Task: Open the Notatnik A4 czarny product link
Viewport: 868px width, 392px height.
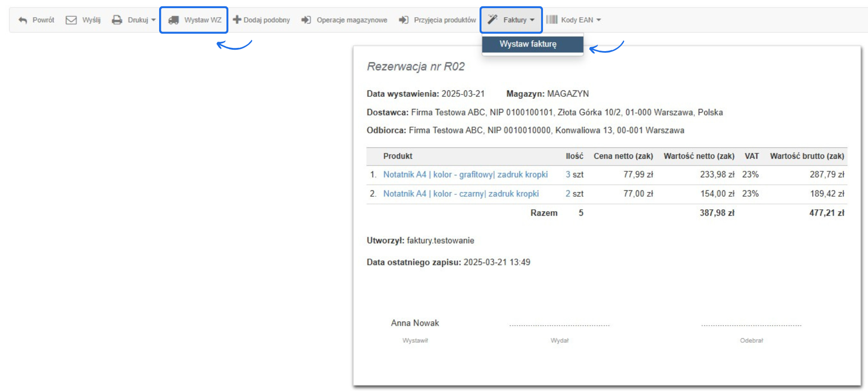Action: [461, 194]
